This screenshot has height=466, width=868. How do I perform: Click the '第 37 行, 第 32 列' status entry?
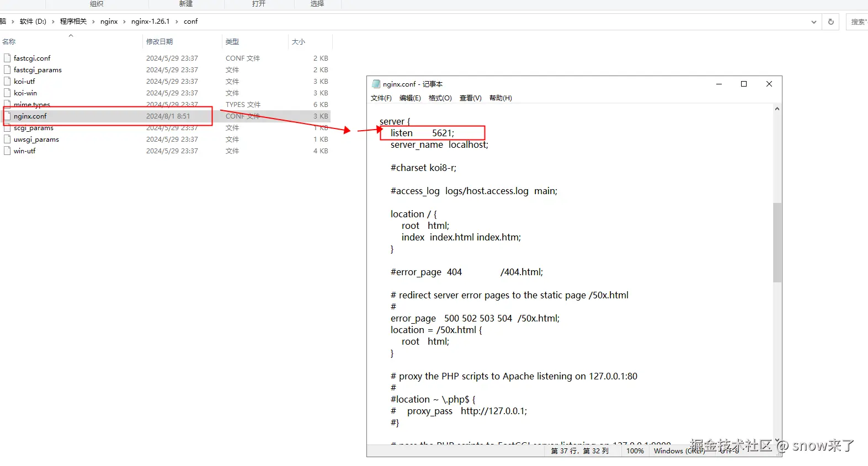click(x=579, y=451)
